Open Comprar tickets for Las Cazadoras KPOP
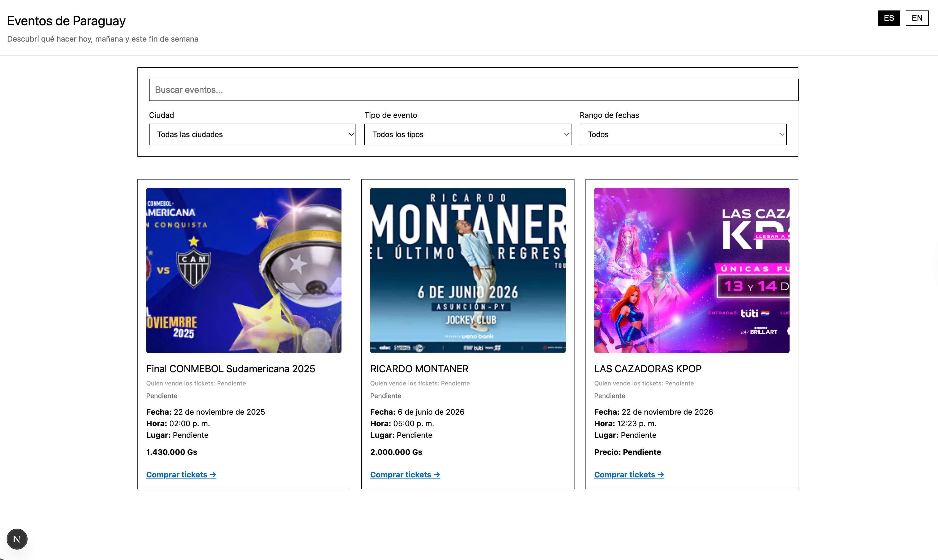The width and height of the screenshot is (938, 560). point(628,475)
